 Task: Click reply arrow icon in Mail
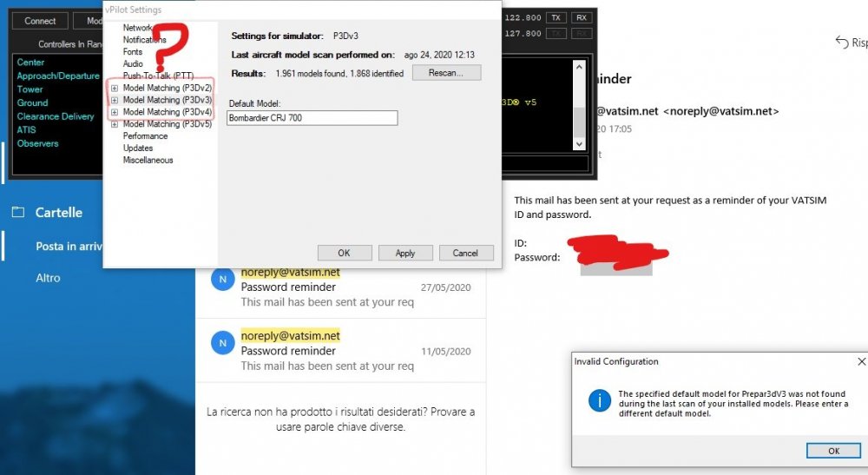pyautogui.click(x=842, y=42)
